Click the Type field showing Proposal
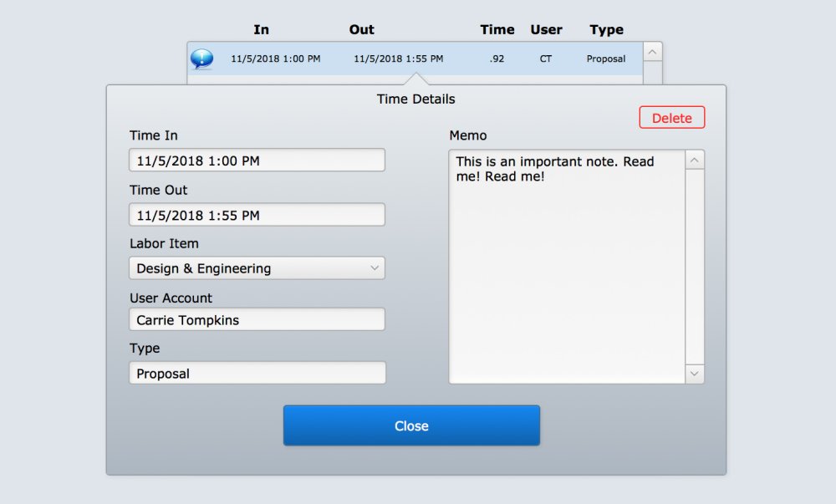836x504 pixels. [x=256, y=373]
